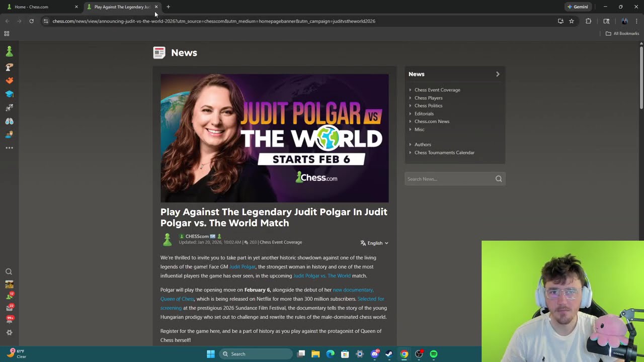Open the Social friends icon in the sidebar
This screenshot has height=362, width=644.
pos(9,135)
